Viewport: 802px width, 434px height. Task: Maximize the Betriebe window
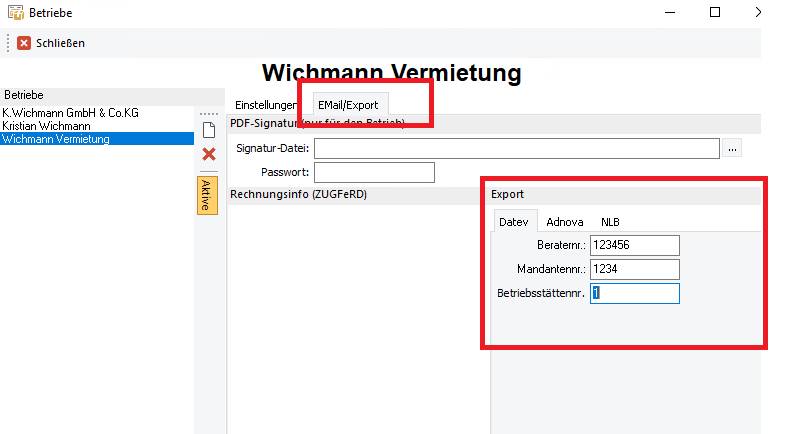click(715, 12)
